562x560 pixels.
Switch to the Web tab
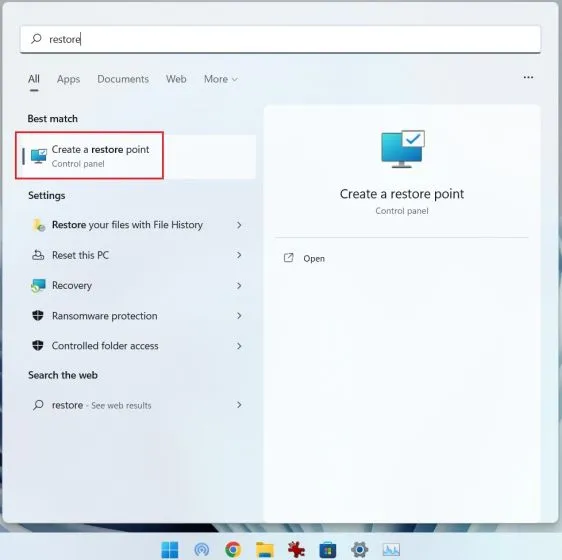(176, 79)
